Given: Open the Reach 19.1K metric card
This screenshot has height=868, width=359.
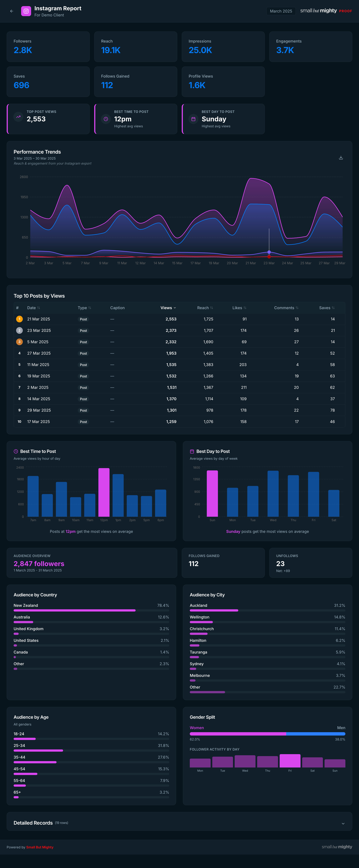Looking at the screenshot, I should (136, 47).
